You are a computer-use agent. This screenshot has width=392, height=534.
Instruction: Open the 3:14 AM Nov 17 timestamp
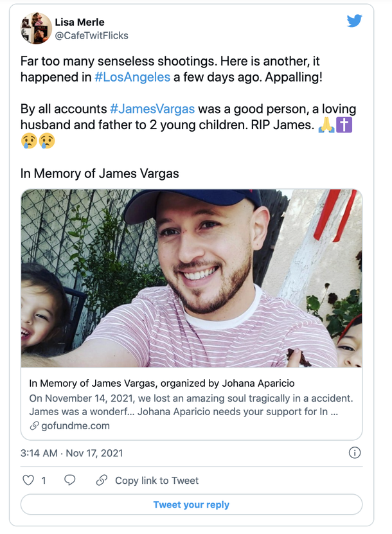point(71,453)
